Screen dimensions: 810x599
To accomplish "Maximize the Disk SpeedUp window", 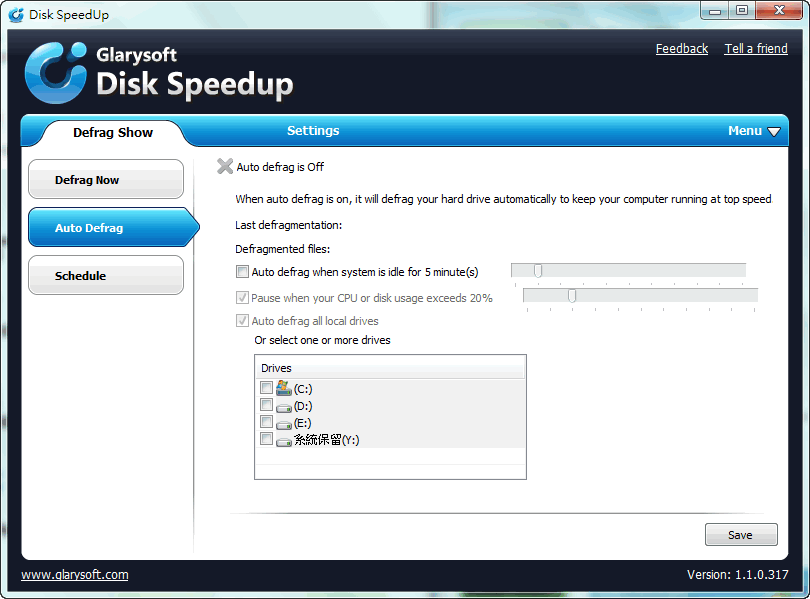I will coord(742,11).
